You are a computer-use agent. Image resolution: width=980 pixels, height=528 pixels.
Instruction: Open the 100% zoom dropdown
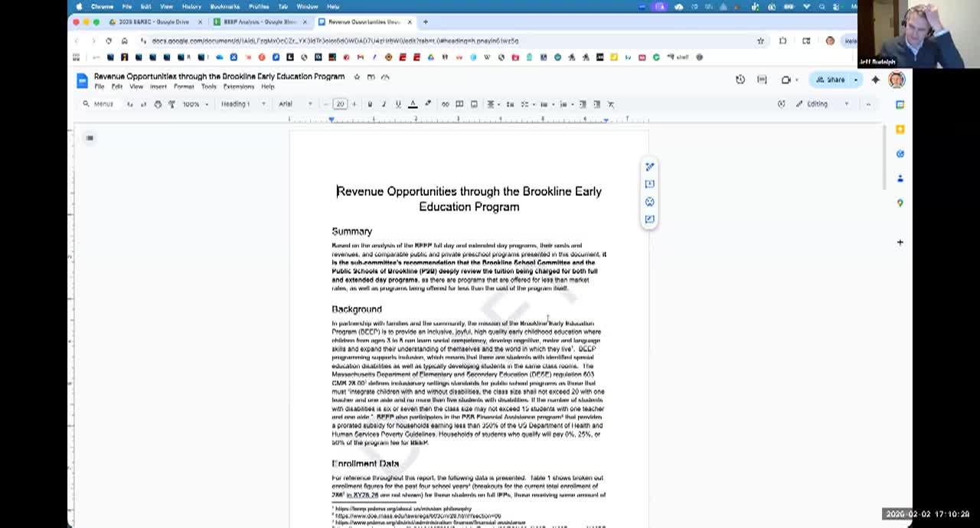click(195, 104)
